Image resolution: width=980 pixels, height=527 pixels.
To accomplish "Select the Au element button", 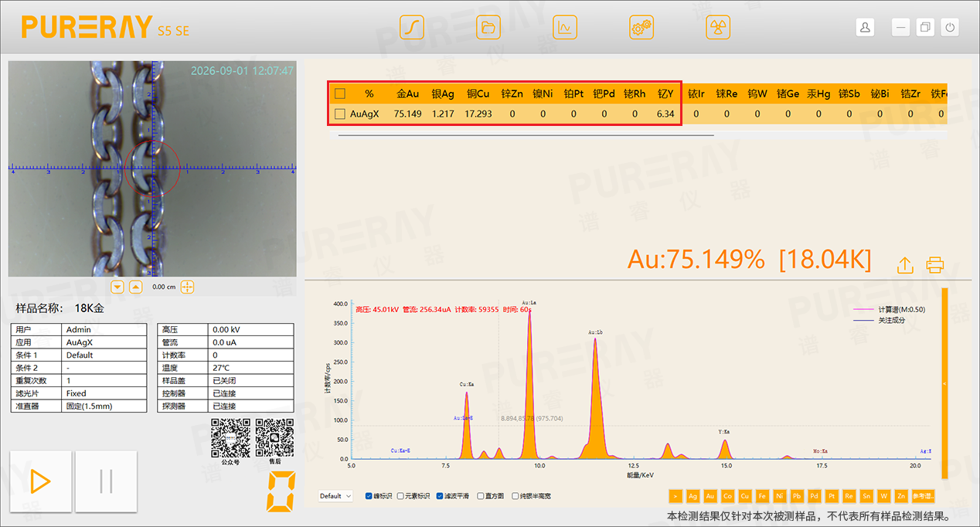I will click(710, 496).
